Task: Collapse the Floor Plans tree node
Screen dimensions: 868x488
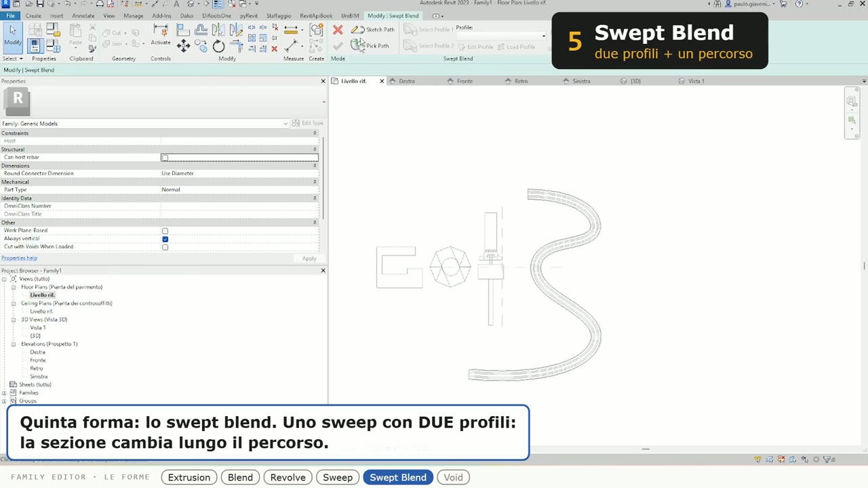Action: [13, 287]
